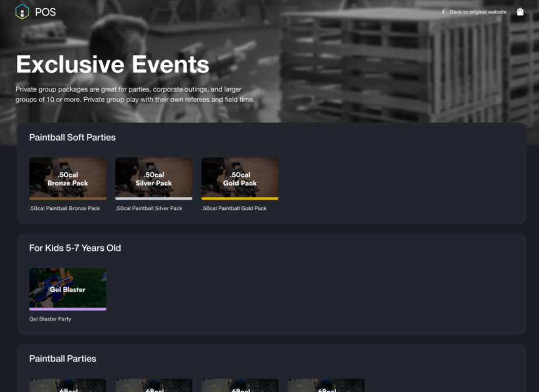This screenshot has width=539, height=392.
Task: Open the shopping bag cart icon
Action: pos(520,12)
